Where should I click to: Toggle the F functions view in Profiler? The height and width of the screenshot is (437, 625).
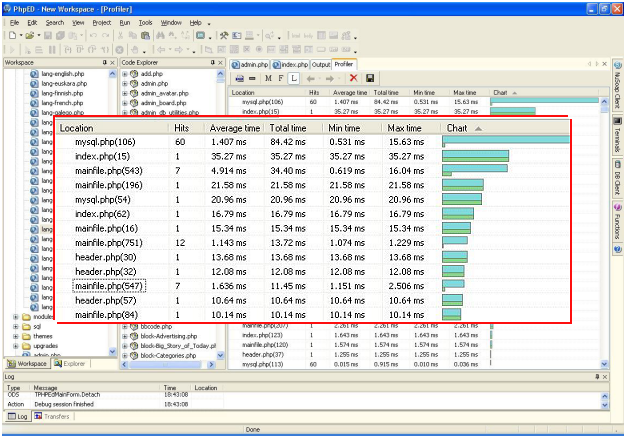click(x=281, y=78)
